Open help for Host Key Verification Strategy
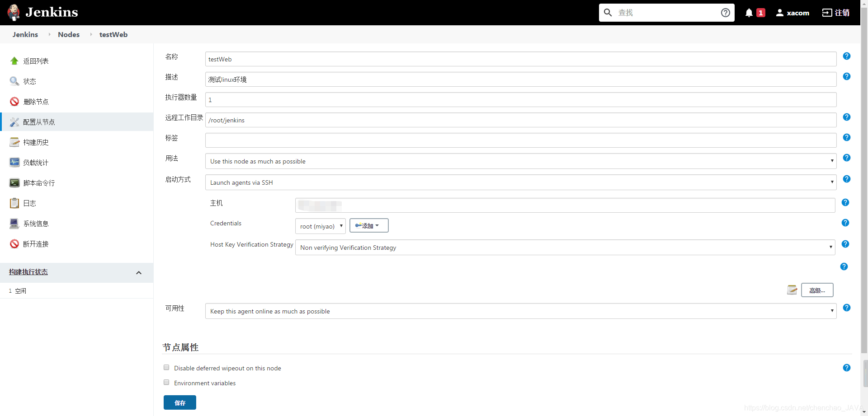The width and height of the screenshot is (868, 416). pos(845,244)
